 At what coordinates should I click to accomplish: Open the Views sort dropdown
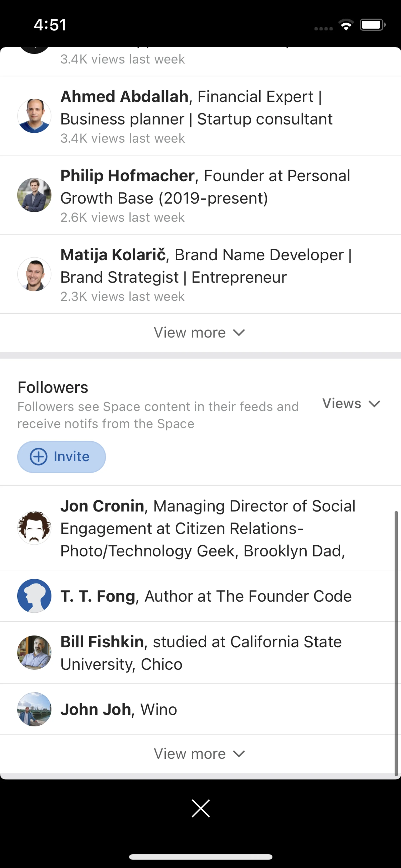351,403
